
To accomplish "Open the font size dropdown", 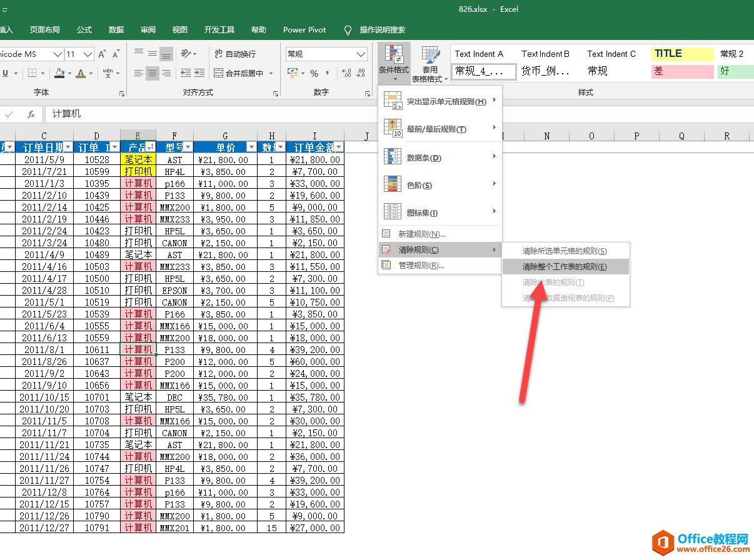I will (x=87, y=54).
